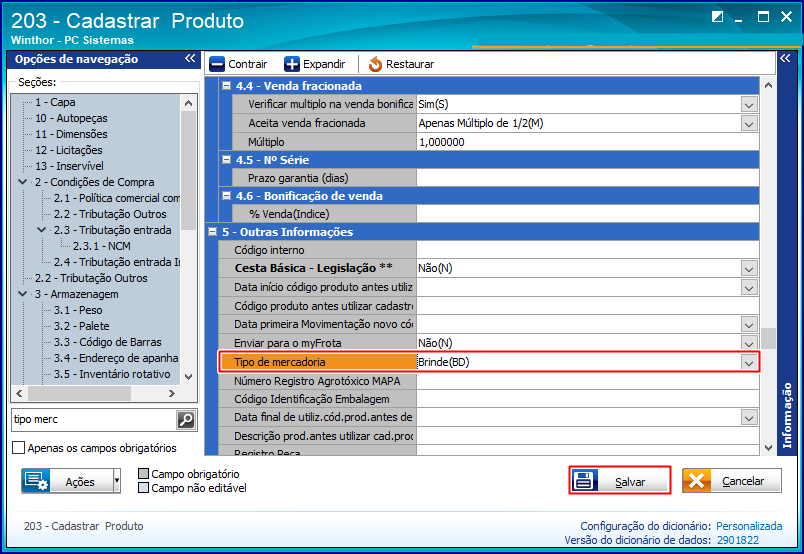The height and width of the screenshot is (554, 804).
Task: Open Data primeira Movimentação dropdown
Action: click(749, 325)
